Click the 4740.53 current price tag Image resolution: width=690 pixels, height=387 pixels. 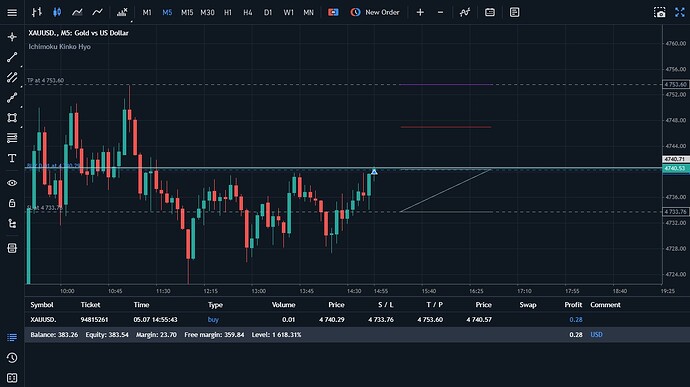675,168
